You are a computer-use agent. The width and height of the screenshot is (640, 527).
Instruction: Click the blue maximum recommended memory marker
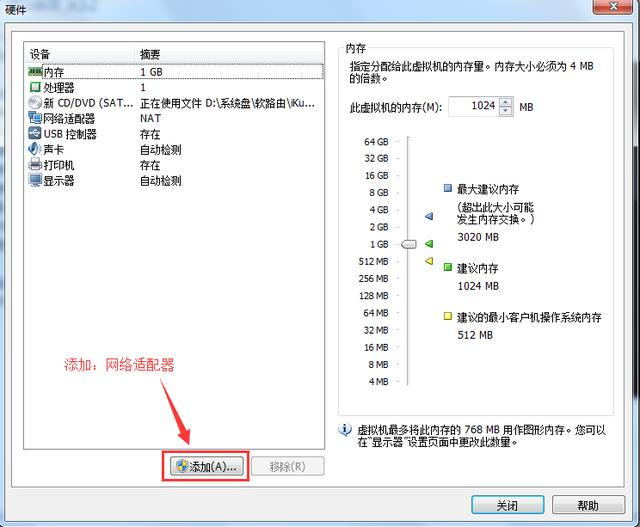pos(429,216)
